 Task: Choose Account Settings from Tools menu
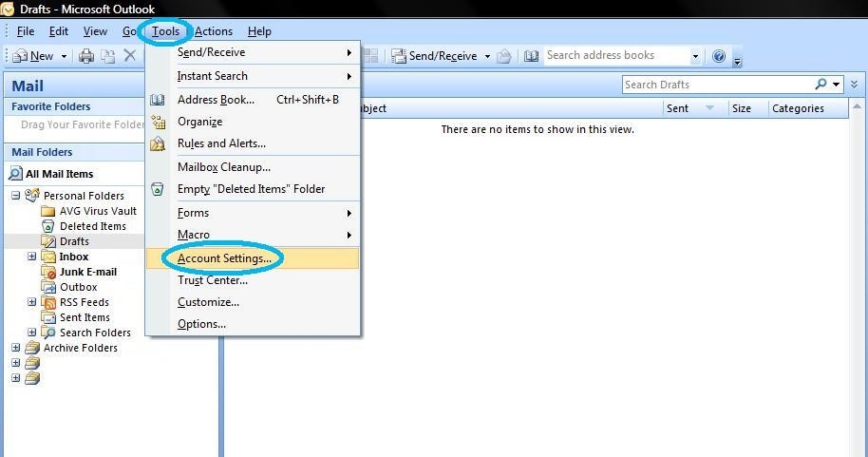coord(253,258)
